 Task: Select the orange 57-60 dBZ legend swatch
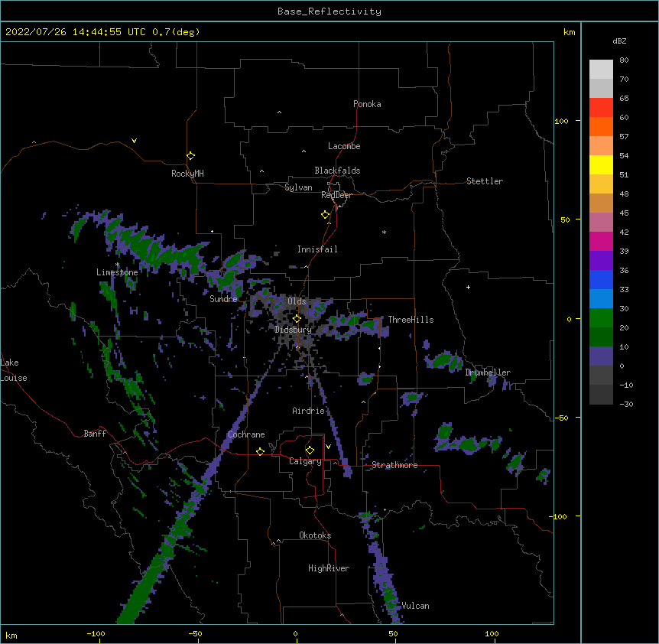click(x=601, y=126)
